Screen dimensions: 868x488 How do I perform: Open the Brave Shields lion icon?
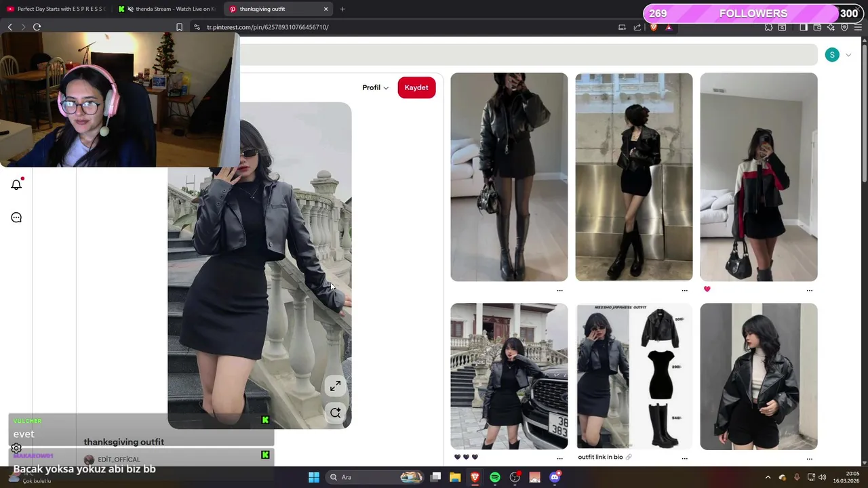click(x=654, y=27)
